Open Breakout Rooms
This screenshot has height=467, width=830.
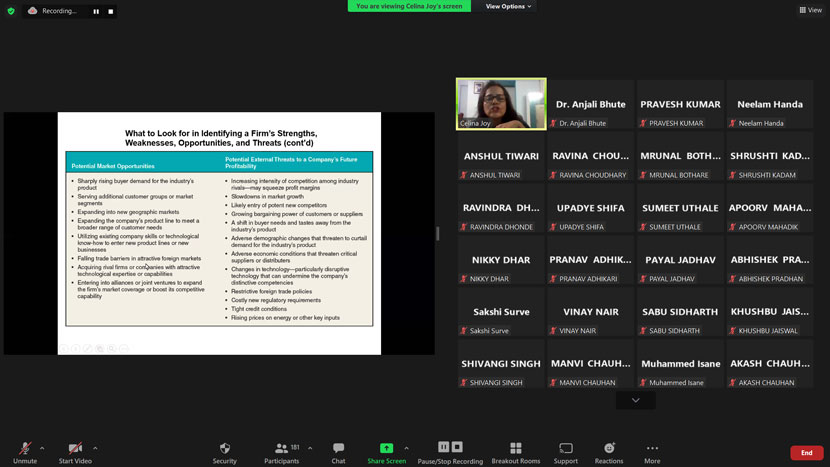(515, 449)
